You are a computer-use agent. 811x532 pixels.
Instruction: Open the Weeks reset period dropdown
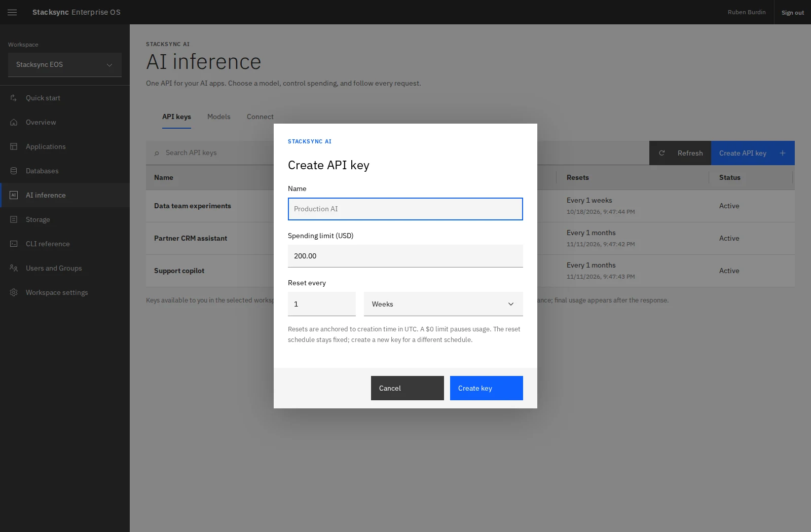click(444, 304)
